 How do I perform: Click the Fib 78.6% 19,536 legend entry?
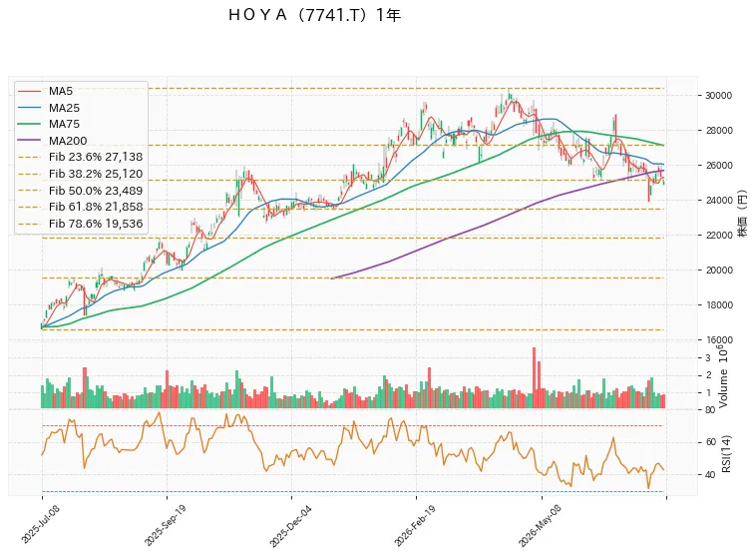coord(80,224)
